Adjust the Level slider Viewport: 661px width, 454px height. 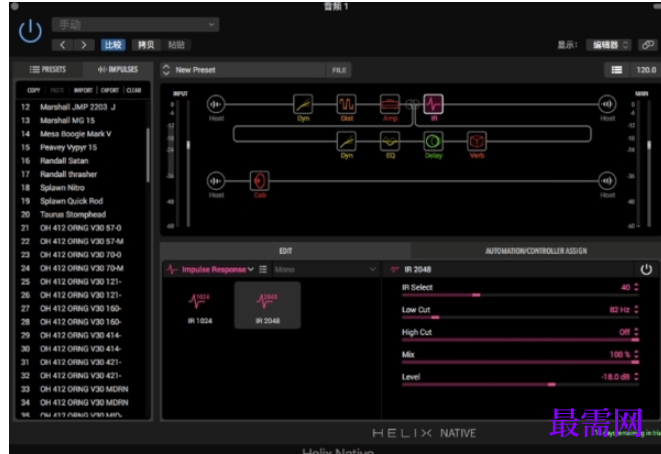520,384
